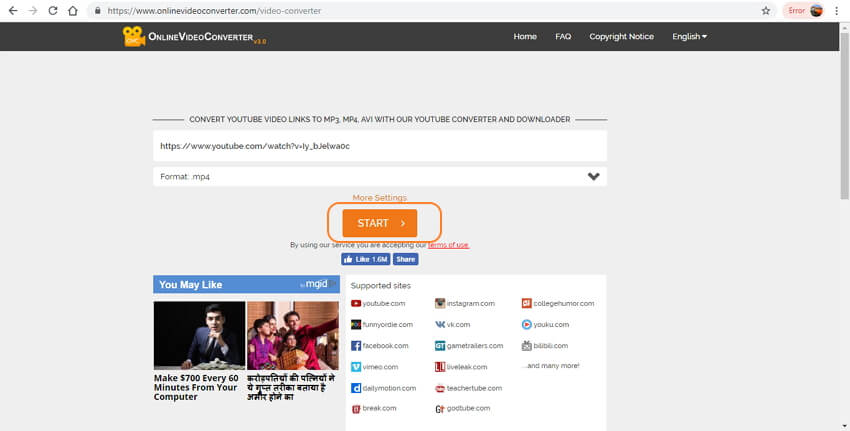Image resolution: width=850 pixels, height=431 pixels.
Task: Click the break.com site icon
Action: click(356, 409)
